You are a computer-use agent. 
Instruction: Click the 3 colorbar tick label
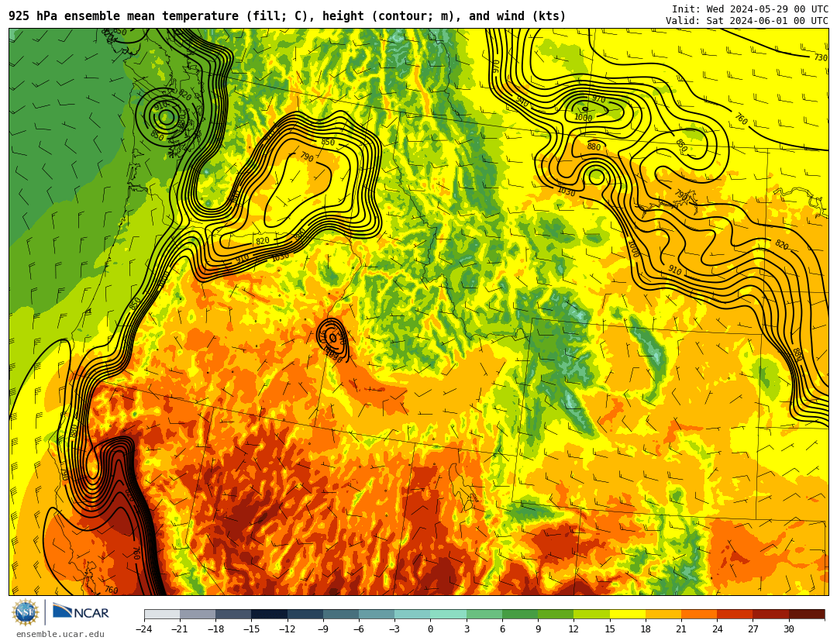point(467,629)
